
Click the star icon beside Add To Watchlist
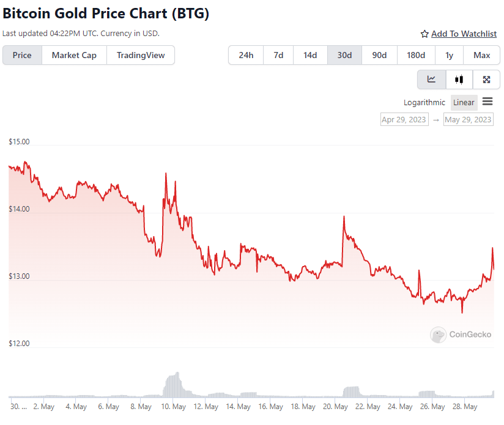click(x=424, y=34)
